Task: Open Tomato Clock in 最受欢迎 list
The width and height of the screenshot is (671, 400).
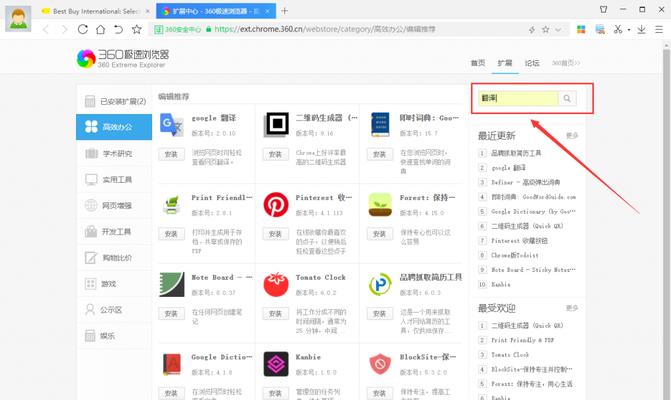Action: 510,355
